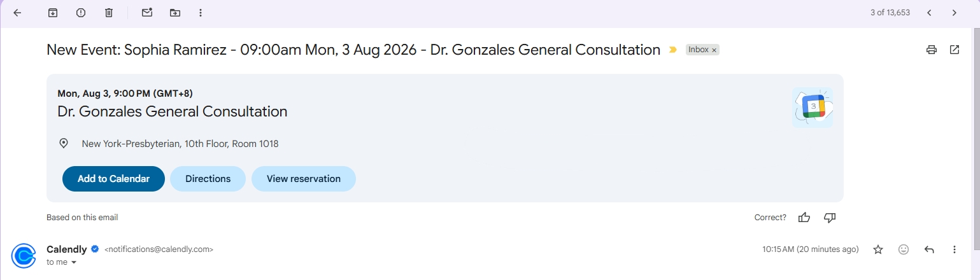Viewport: 980px width, 280px height.
Task: Report this email as spam
Action: point(81,13)
